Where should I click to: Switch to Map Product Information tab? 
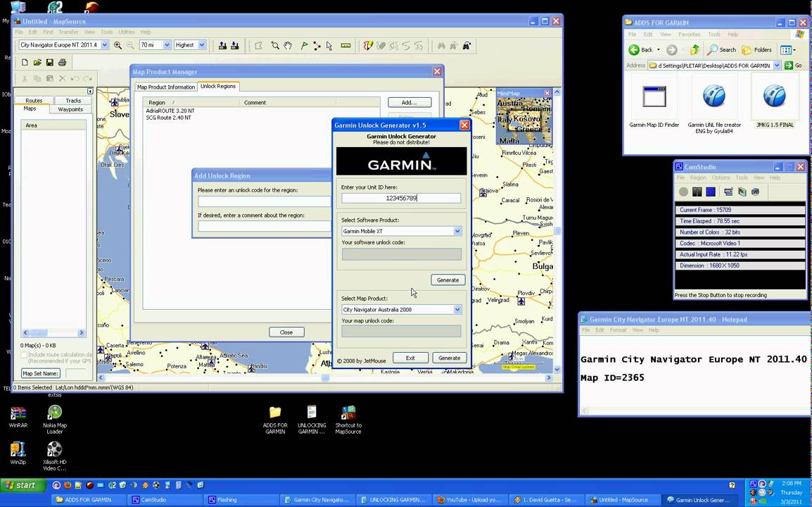coord(166,87)
